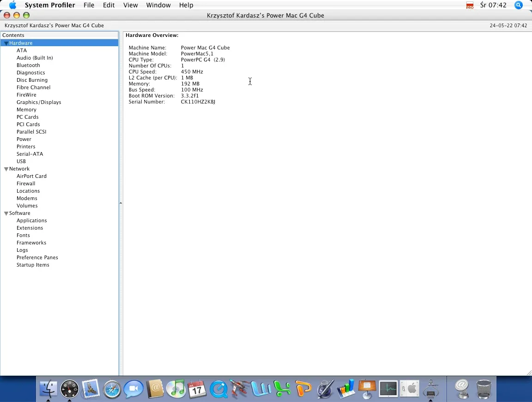Open the Polish flag input menu
This screenshot has width=532, height=402.
tap(470, 5)
